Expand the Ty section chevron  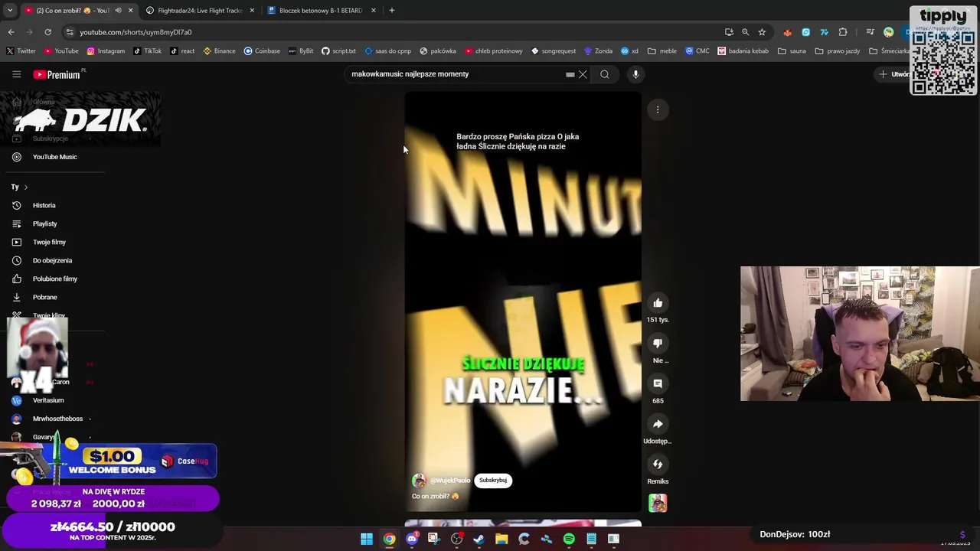(x=25, y=187)
